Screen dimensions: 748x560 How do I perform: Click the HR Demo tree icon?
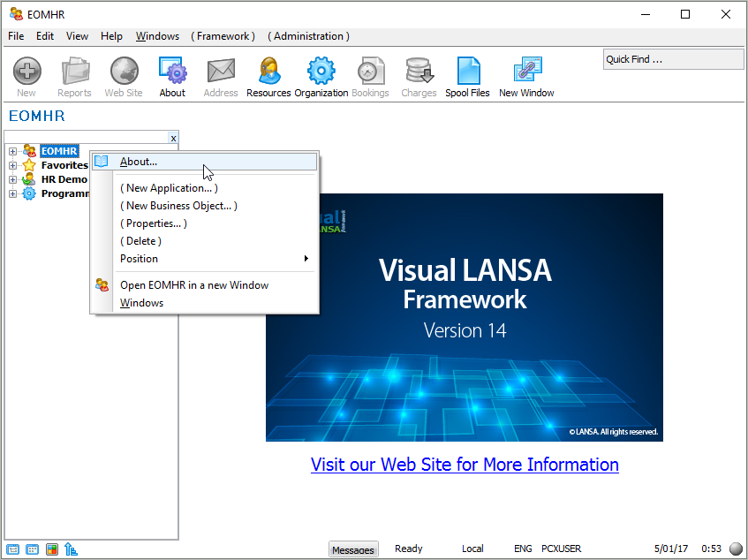(x=29, y=180)
